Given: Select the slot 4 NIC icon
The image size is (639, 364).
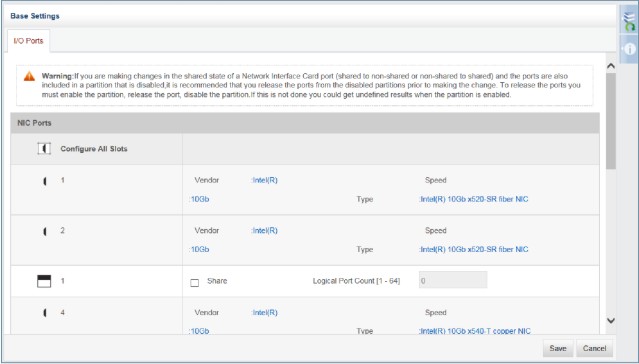Looking at the screenshot, I should click(x=44, y=313).
